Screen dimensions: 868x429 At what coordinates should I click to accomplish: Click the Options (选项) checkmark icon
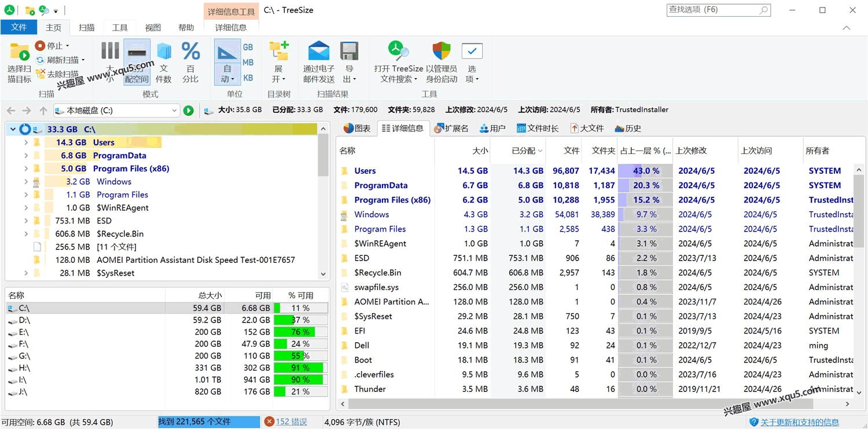472,52
